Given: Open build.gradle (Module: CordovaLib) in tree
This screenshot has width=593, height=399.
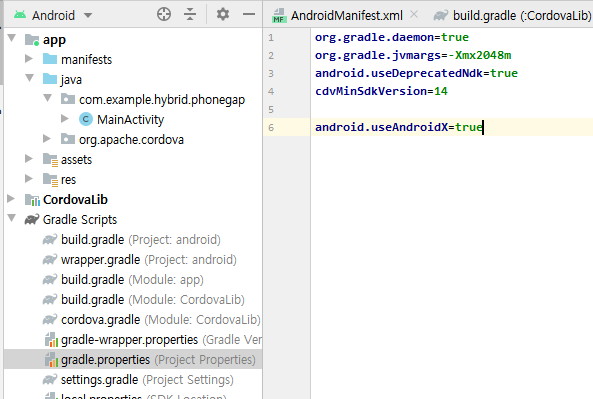Looking at the screenshot, I should (x=153, y=300).
